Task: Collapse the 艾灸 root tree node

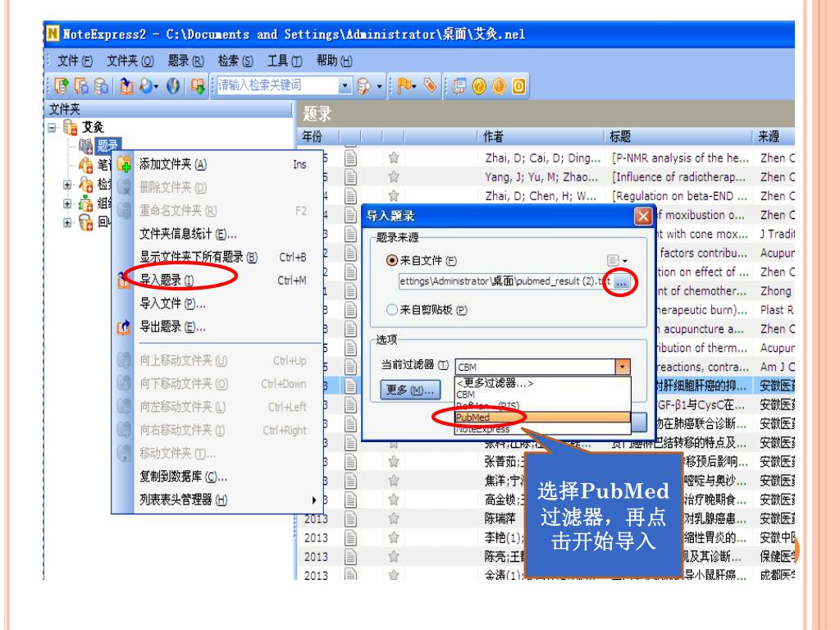Action: click(52, 127)
